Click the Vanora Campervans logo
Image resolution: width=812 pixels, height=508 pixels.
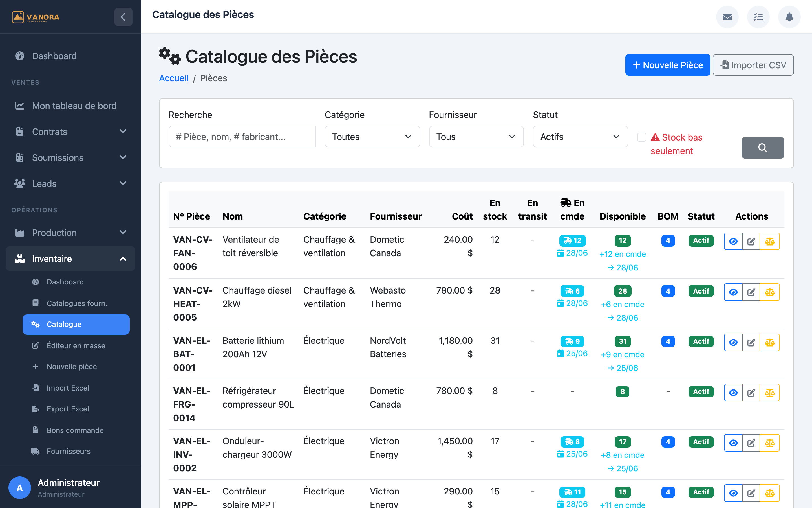pos(35,17)
